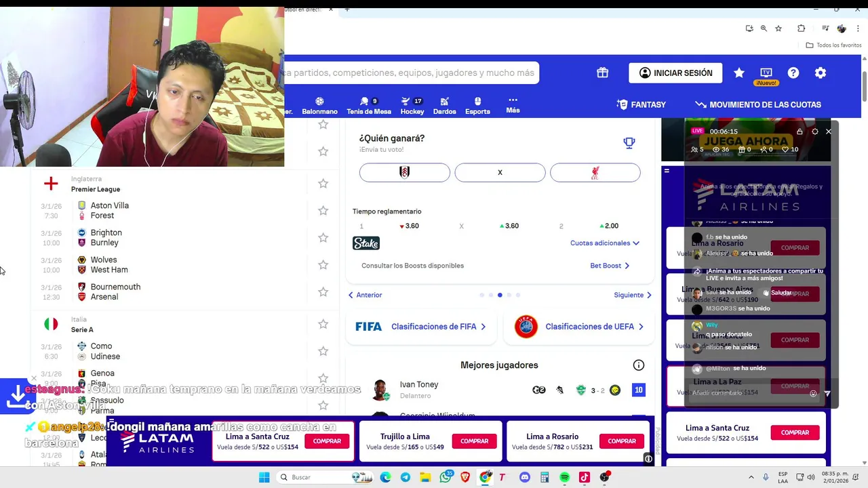868x488 pixels.
Task: Vote for Liverpool crest option
Action: pos(595,173)
